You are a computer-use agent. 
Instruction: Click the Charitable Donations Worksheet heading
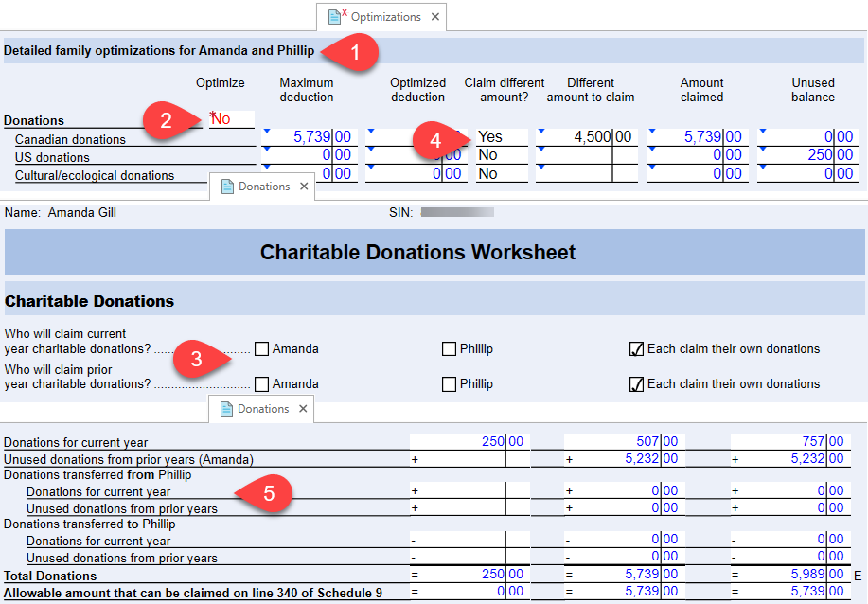click(x=418, y=253)
